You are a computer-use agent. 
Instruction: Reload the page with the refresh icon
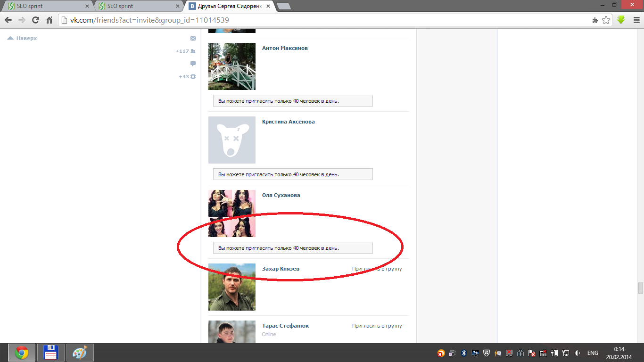pos(35,20)
